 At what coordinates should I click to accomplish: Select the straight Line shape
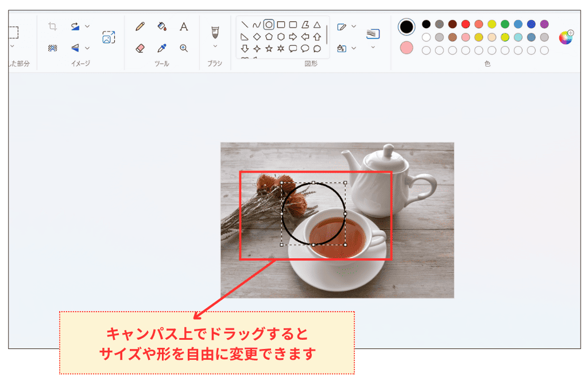pos(245,25)
